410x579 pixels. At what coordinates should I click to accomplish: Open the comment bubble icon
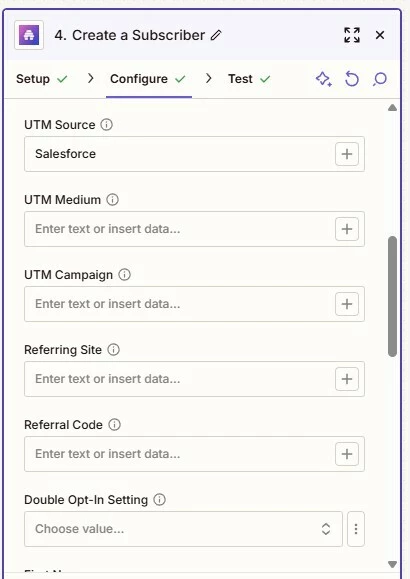pyautogui.click(x=380, y=79)
